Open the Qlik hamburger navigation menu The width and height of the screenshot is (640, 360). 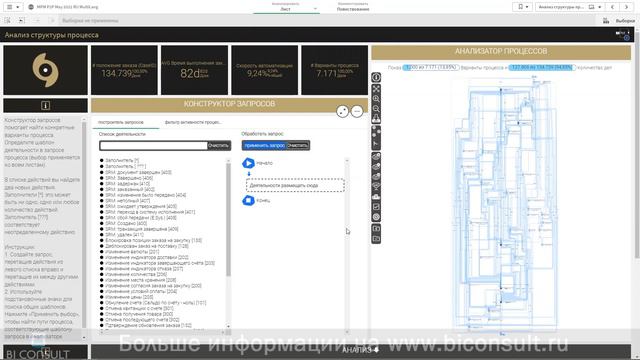coord(13,7)
